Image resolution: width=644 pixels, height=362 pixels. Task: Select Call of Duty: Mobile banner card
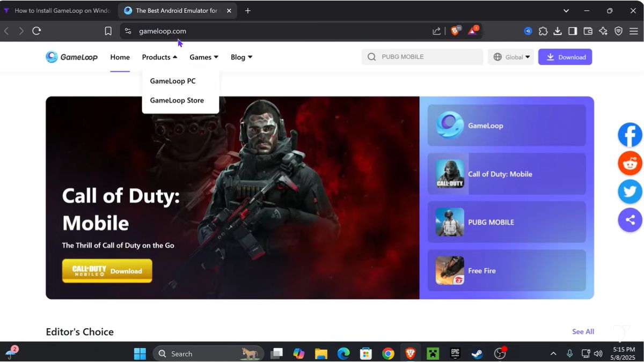point(507,174)
